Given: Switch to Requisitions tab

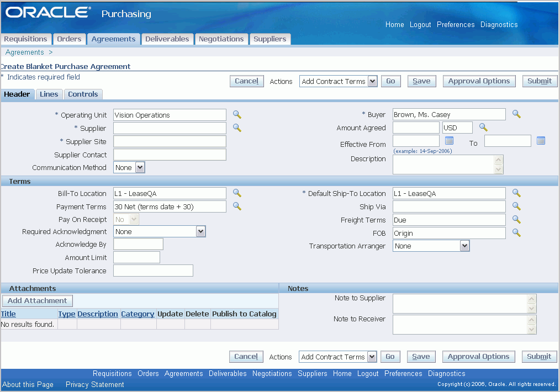Looking at the screenshot, I should (x=26, y=39).
